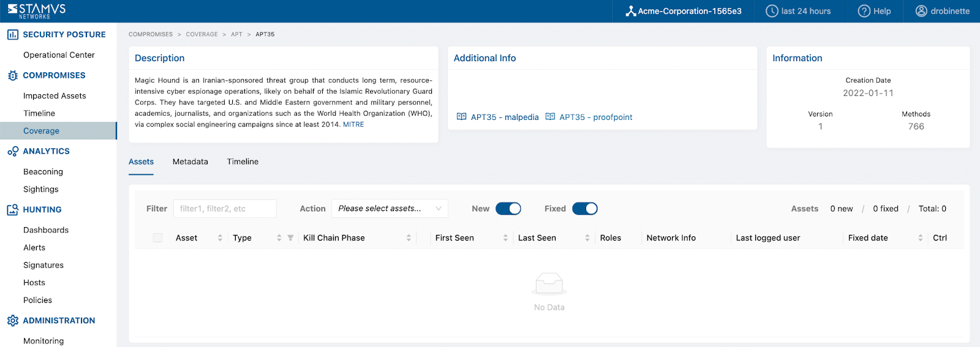Click the Hunting section heading

[x=42, y=210]
